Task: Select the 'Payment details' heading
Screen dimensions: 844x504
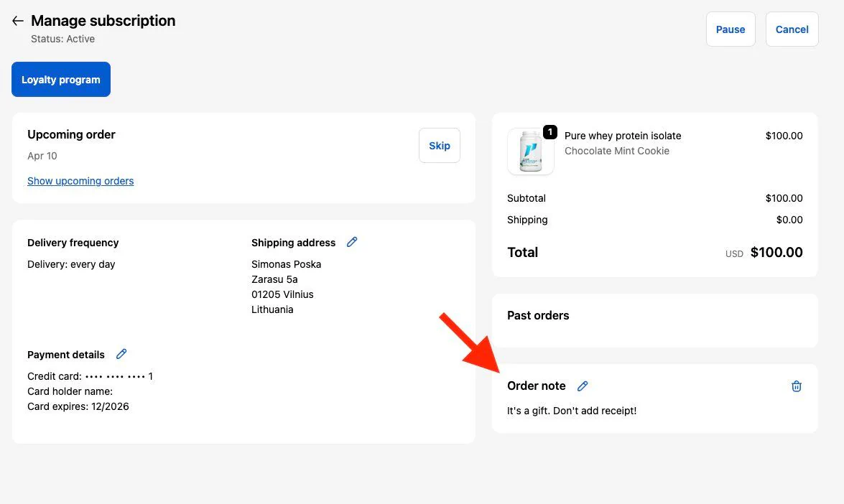Action: [66, 355]
